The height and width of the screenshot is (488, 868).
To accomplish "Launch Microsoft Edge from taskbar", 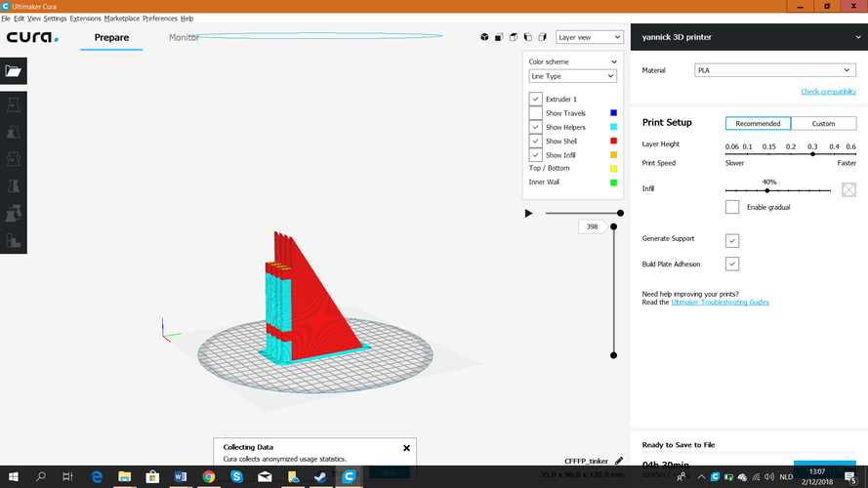I will pos(97,476).
